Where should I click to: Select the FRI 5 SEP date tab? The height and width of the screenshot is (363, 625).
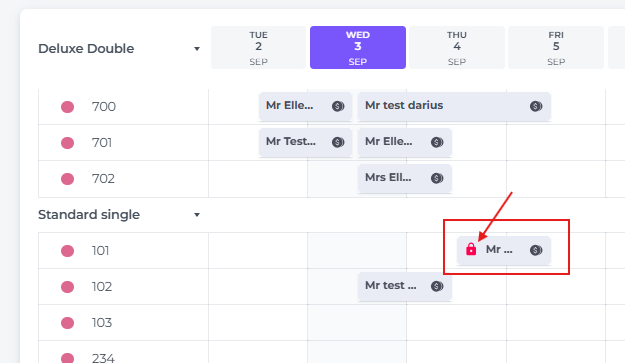556,48
